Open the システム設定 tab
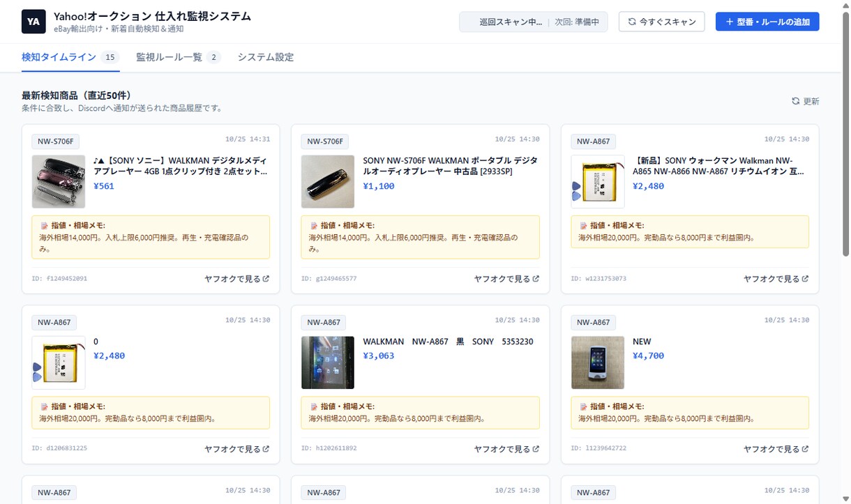Screen dimensions: 851x504 coord(266,57)
